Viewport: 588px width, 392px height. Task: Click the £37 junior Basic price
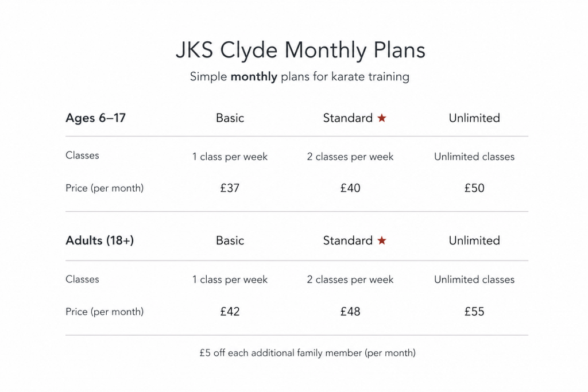pos(230,188)
